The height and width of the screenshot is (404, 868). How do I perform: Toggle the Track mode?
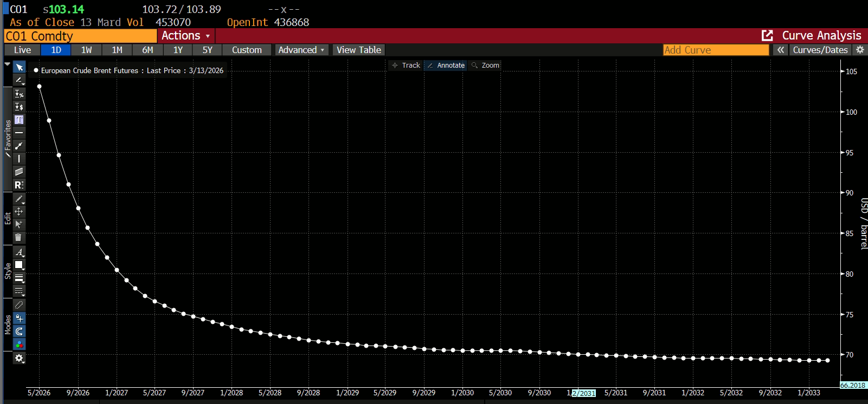pyautogui.click(x=406, y=66)
